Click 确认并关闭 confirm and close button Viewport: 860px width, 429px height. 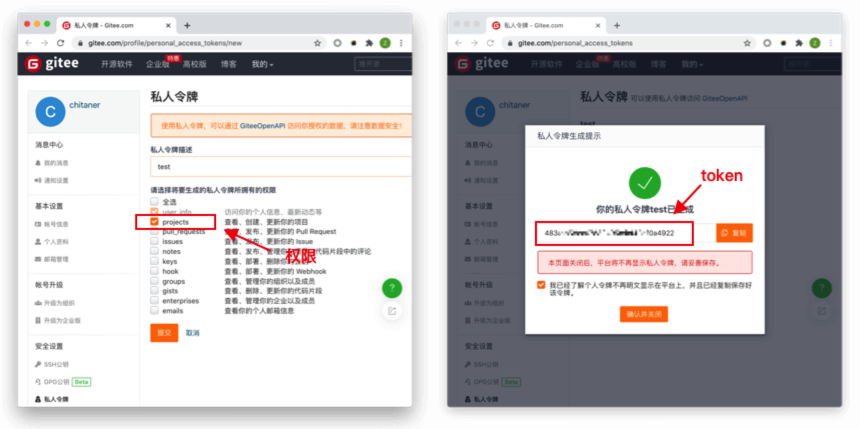(644, 314)
